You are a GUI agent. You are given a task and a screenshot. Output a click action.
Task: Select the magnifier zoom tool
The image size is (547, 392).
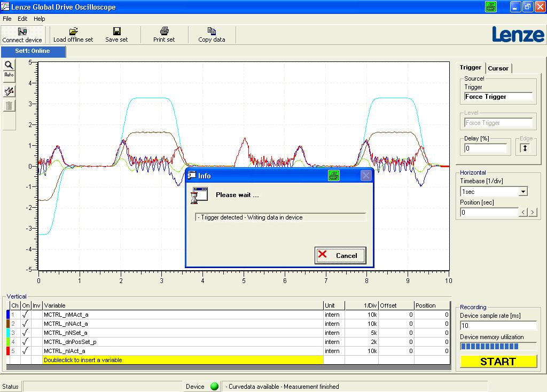(x=9, y=65)
